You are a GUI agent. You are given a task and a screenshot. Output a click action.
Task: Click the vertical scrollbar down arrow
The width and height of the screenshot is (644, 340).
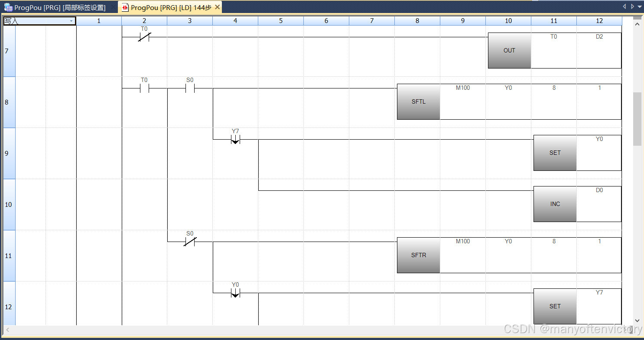pyautogui.click(x=637, y=320)
